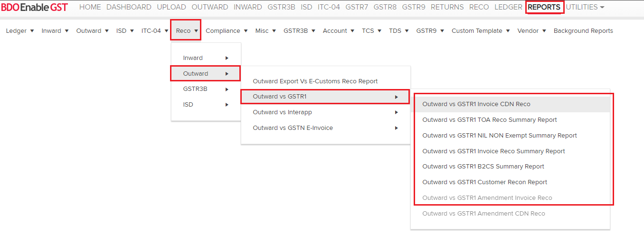
Task: Expand the Inward submenu under Reco
Action: coord(205,58)
